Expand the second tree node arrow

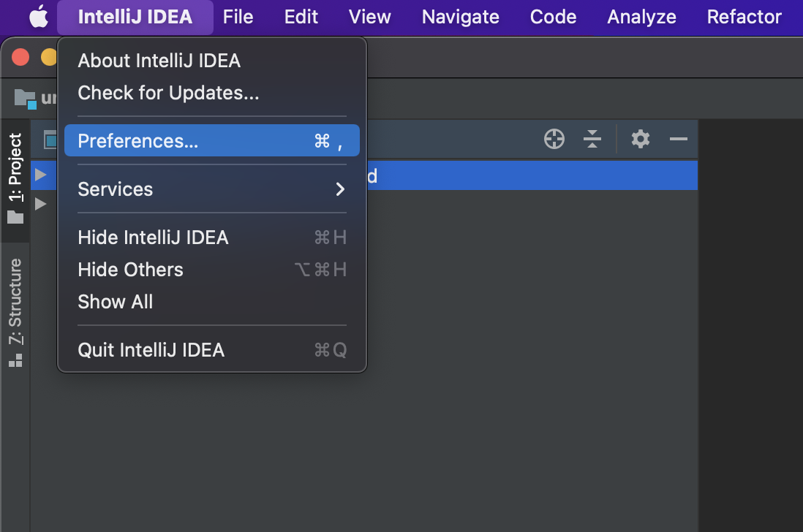40,204
